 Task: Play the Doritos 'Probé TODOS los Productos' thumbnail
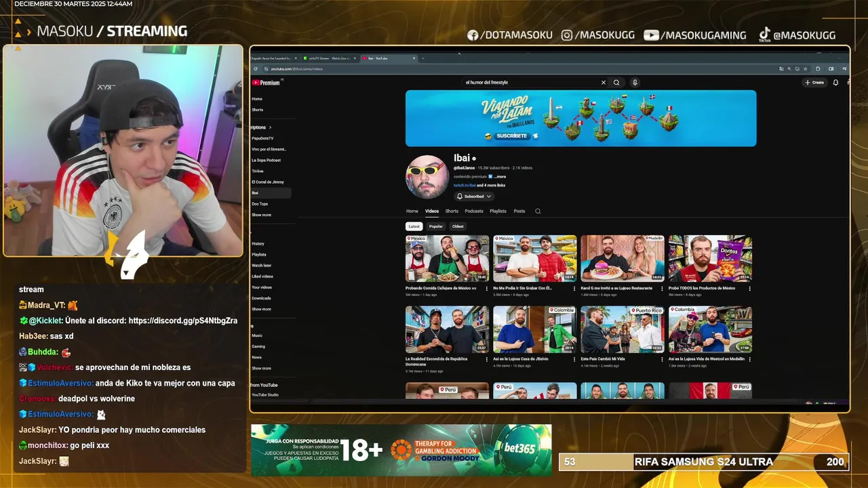coord(710,258)
